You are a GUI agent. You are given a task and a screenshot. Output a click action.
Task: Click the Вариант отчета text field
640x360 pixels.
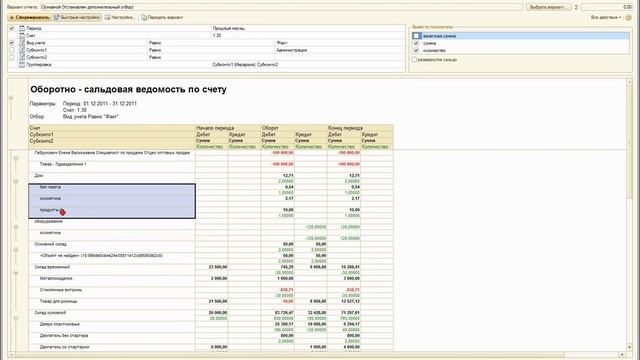282,7
